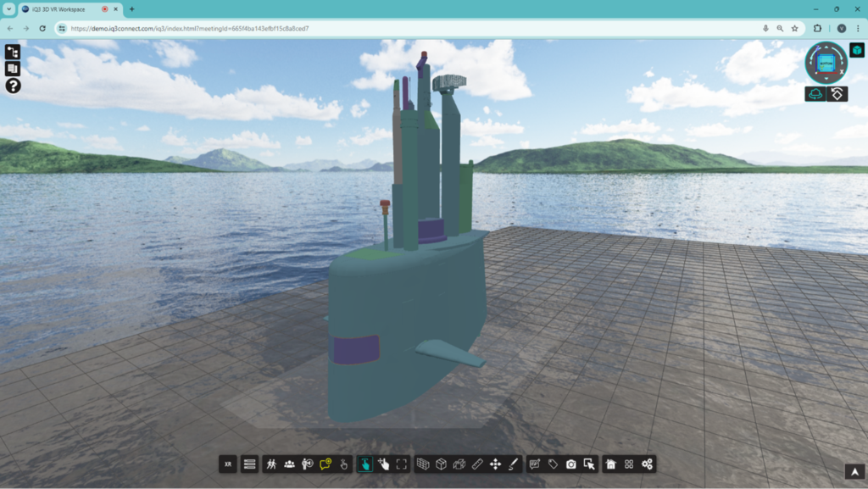The height and width of the screenshot is (489, 868).
Task: Take a snapshot with camera icon
Action: tap(571, 464)
